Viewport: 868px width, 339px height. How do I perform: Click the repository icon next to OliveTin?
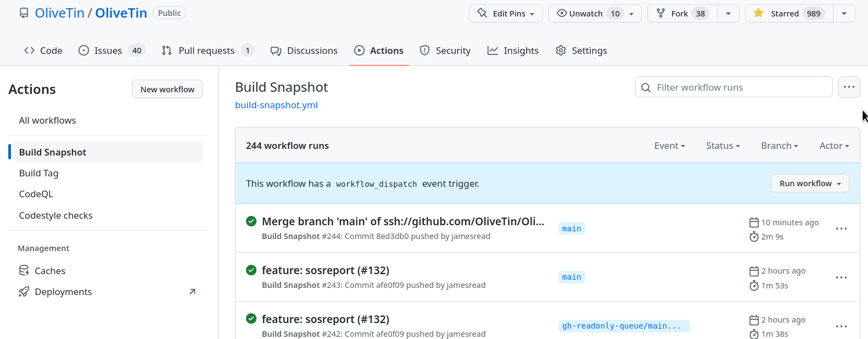tap(24, 13)
